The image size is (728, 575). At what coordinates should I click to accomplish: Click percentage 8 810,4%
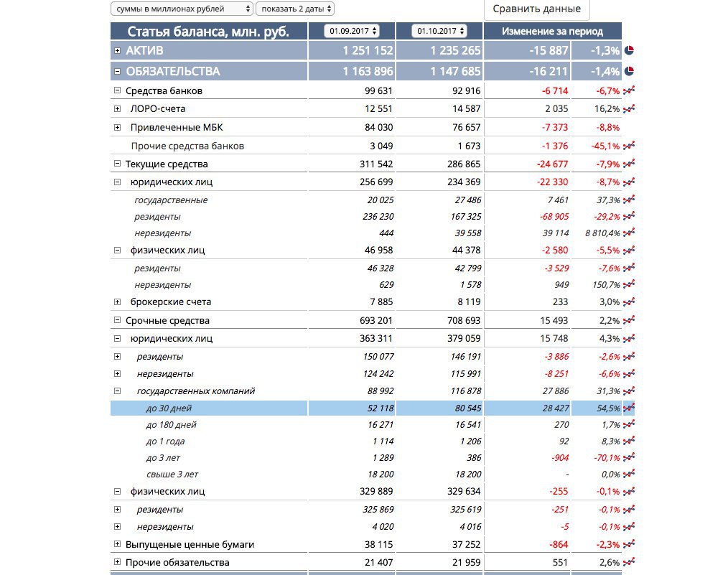pos(602,233)
